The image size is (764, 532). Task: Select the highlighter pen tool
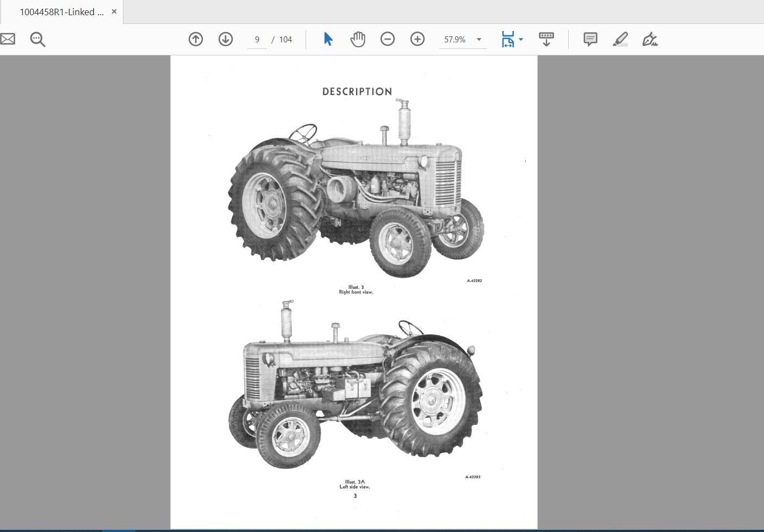[620, 39]
